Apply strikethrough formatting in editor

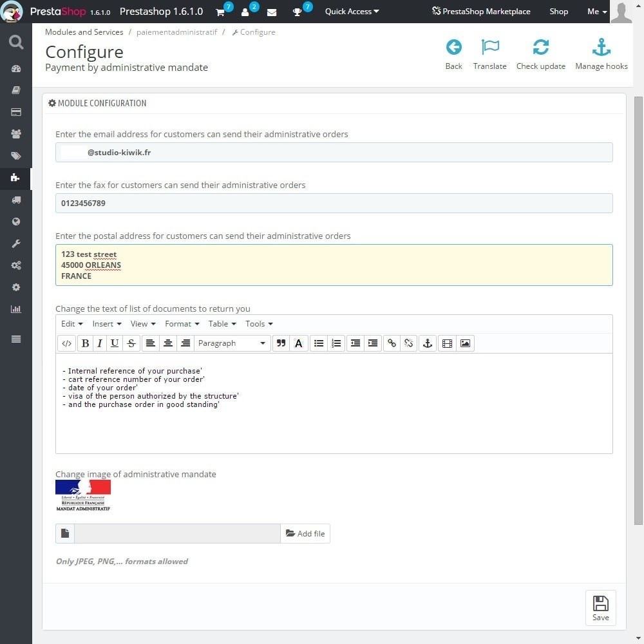pyautogui.click(x=131, y=343)
